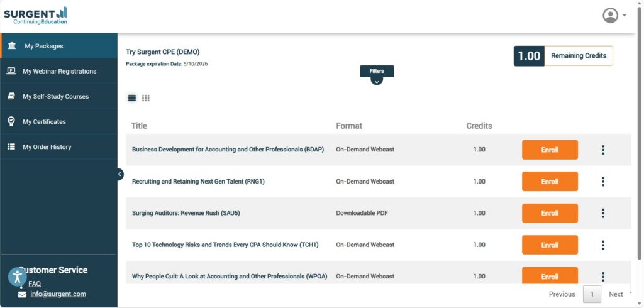The image size is (644, 308).
Task: Open My Packages in the sidebar
Action: click(59, 46)
